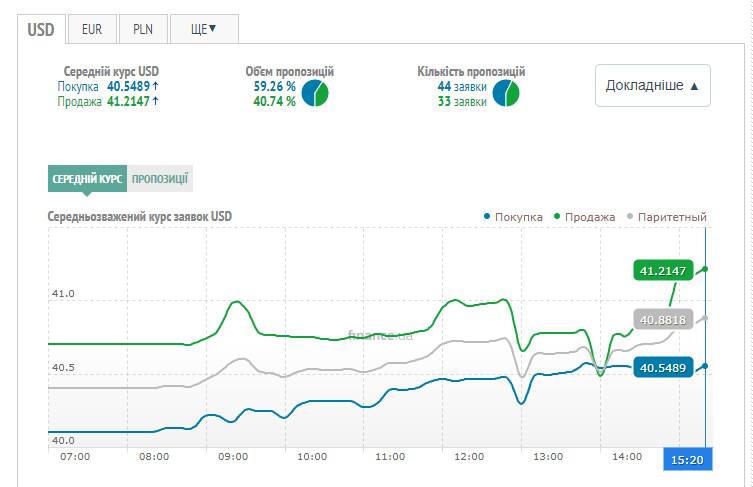This screenshot has height=487, width=753.
Task: Toggle Продажа series in chart legend
Action: coord(588,217)
